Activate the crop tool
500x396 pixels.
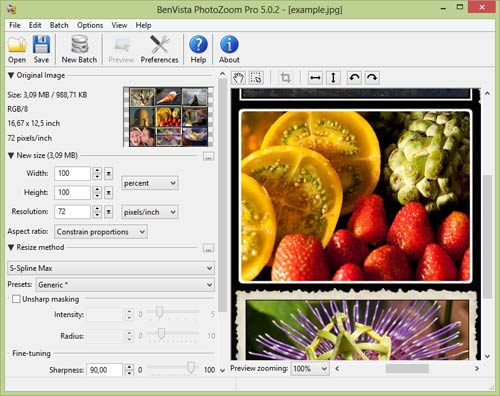(285, 78)
